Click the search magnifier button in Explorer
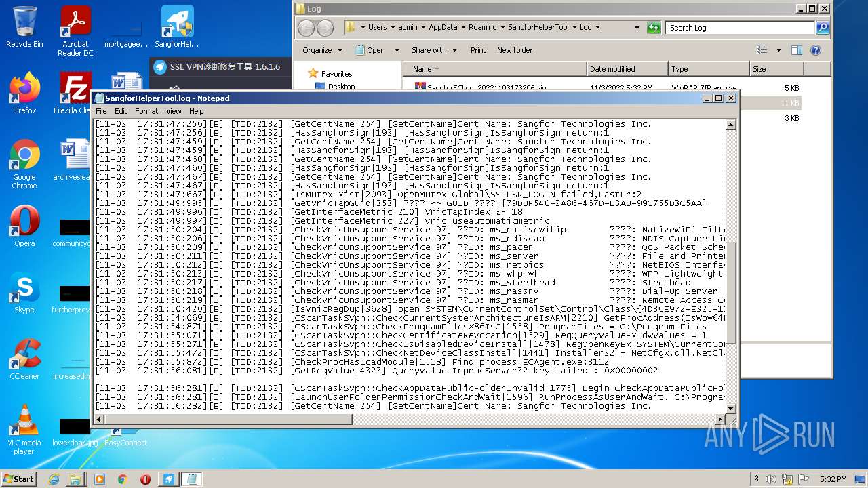868x488 pixels. coord(823,28)
